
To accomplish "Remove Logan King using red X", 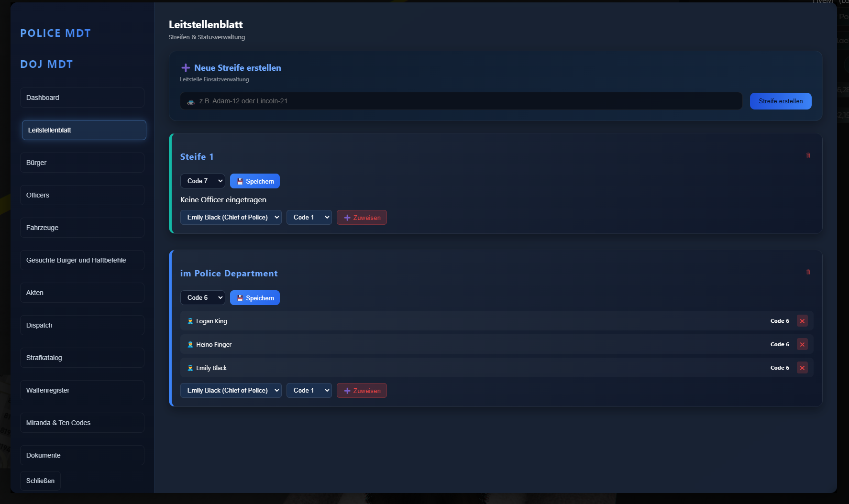I will click(802, 321).
